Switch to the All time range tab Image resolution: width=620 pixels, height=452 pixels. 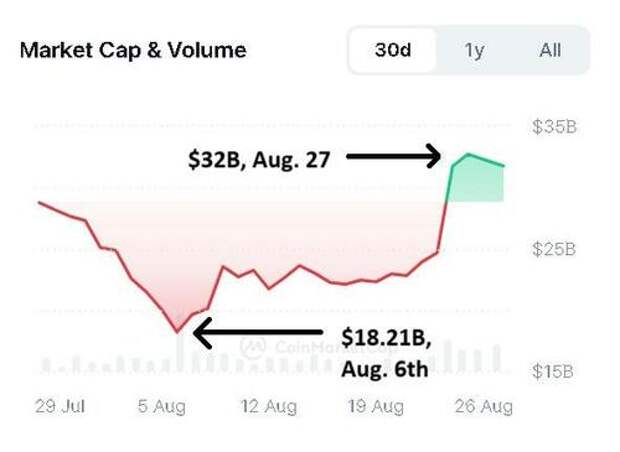(x=550, y=50)
